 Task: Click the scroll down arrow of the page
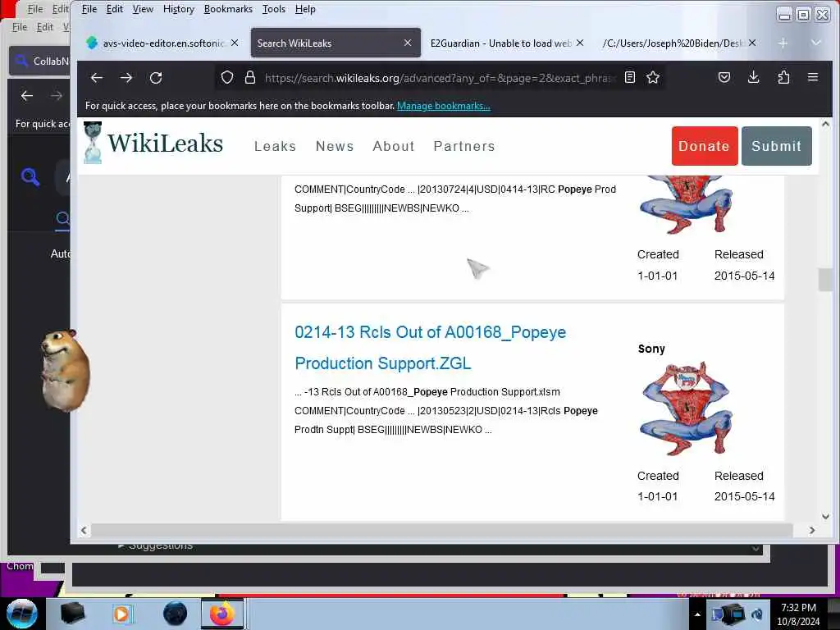[825, 517]
